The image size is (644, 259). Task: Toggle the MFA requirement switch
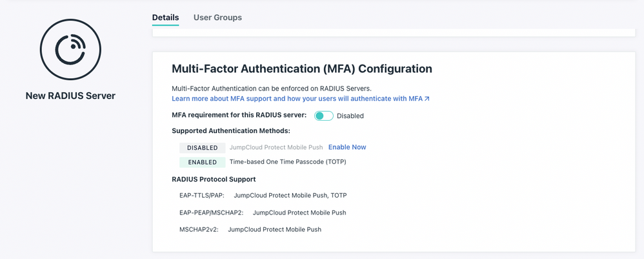point(324,116)
